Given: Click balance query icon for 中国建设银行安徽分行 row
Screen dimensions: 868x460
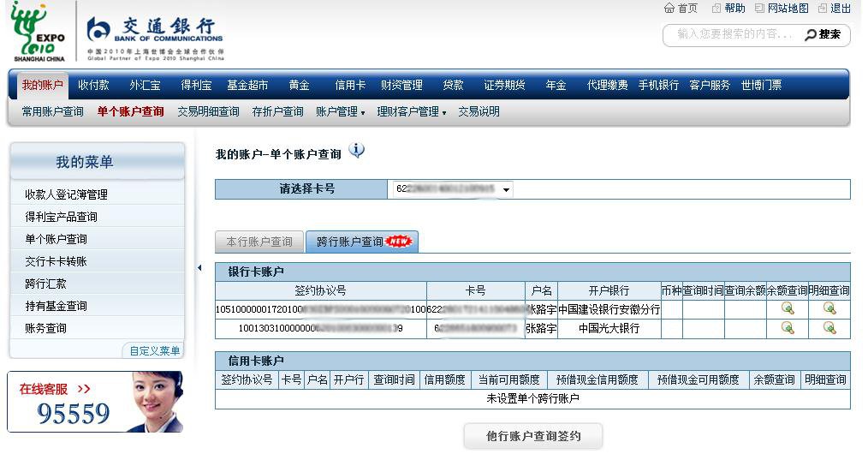Looking at the screenshot, I should [x=788, y=308].
